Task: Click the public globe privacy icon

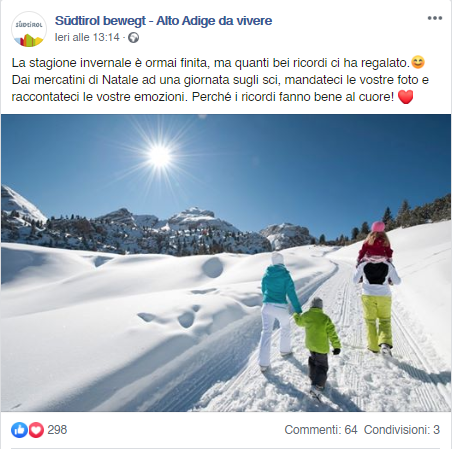Action: coord(134,37)
